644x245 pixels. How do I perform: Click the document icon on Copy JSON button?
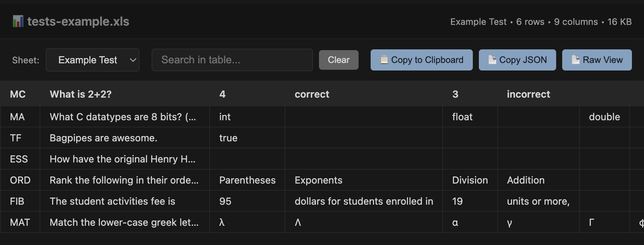click(x=492, y=60)
